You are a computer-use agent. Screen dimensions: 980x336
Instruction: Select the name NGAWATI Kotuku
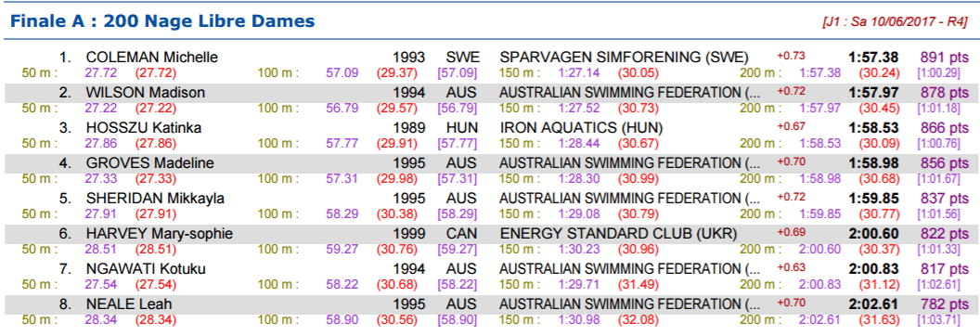point(146,269)
